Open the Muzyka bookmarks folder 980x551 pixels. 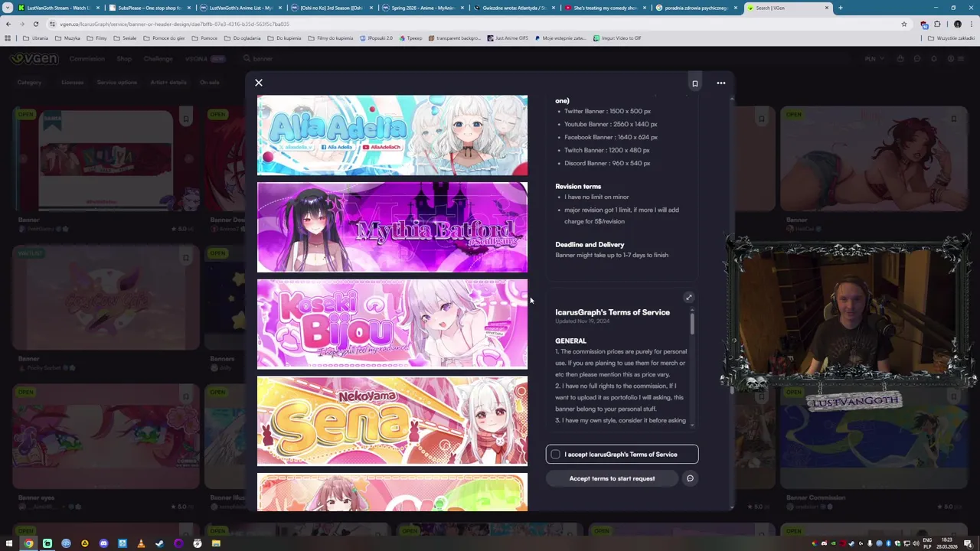[67, 38]
